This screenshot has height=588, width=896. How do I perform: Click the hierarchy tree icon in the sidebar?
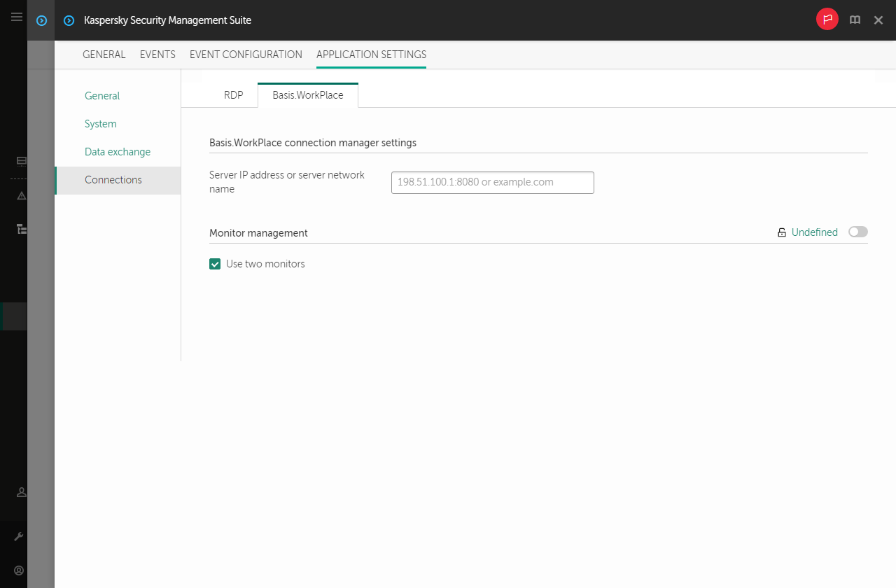21,229
